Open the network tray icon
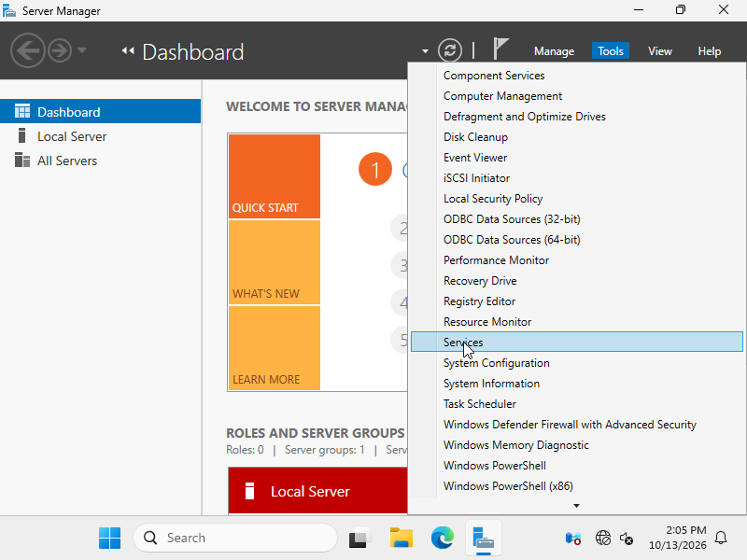747x560 pixels. [602, 539]
